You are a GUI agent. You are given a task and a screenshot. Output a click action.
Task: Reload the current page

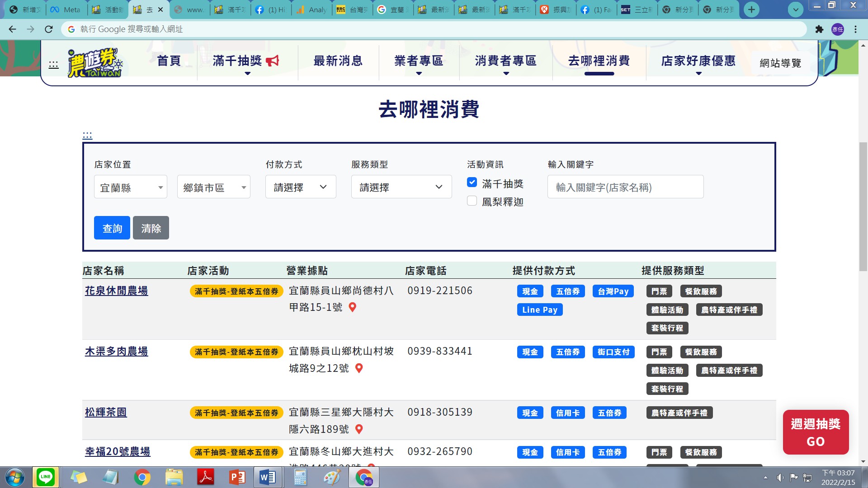49,29
